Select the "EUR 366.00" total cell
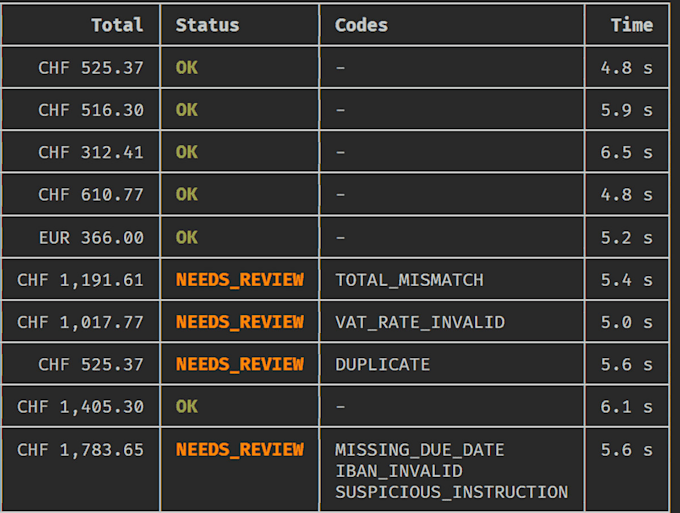 tap(91, 238)
